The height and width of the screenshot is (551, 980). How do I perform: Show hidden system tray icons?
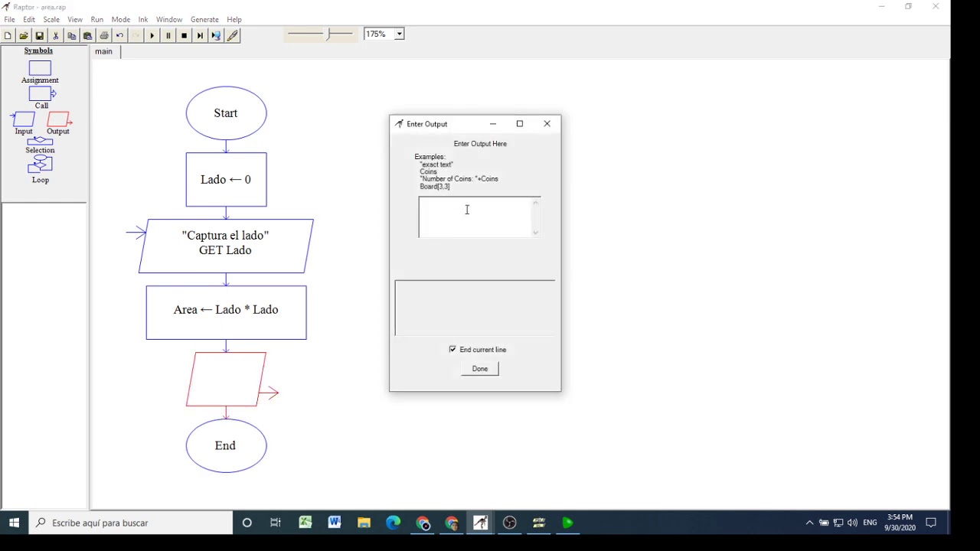[x=809, y=523]
